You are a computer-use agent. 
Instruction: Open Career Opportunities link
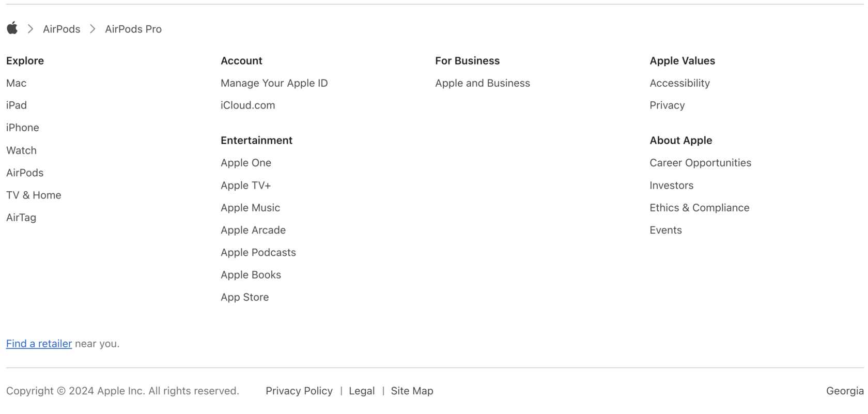700,163
